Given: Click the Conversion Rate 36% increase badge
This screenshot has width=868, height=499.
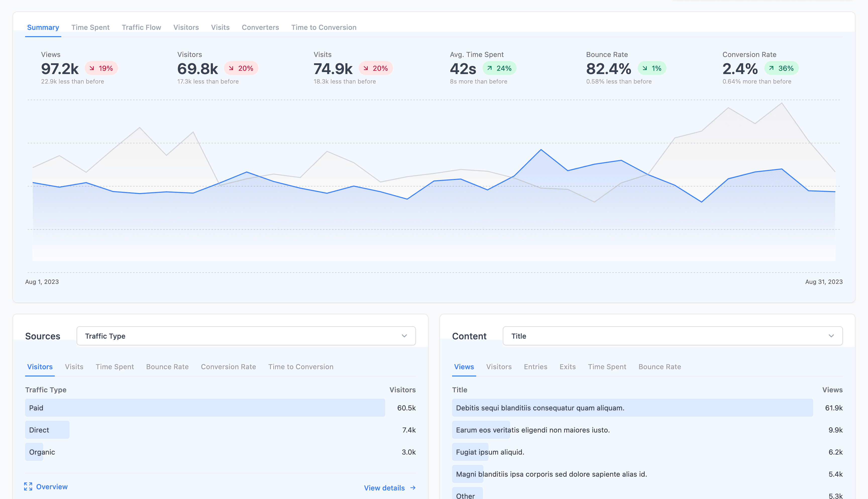Looking at the screenshot, I should [x=781, y=68].
